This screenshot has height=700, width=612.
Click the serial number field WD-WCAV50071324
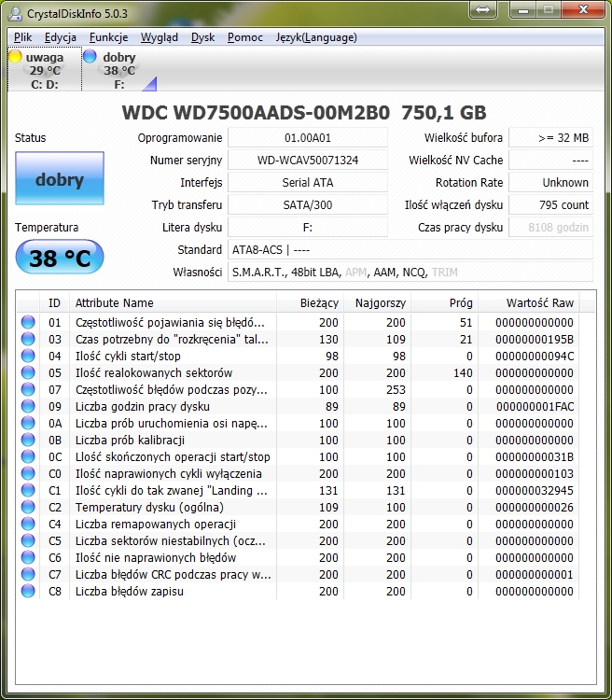point(308,160)
